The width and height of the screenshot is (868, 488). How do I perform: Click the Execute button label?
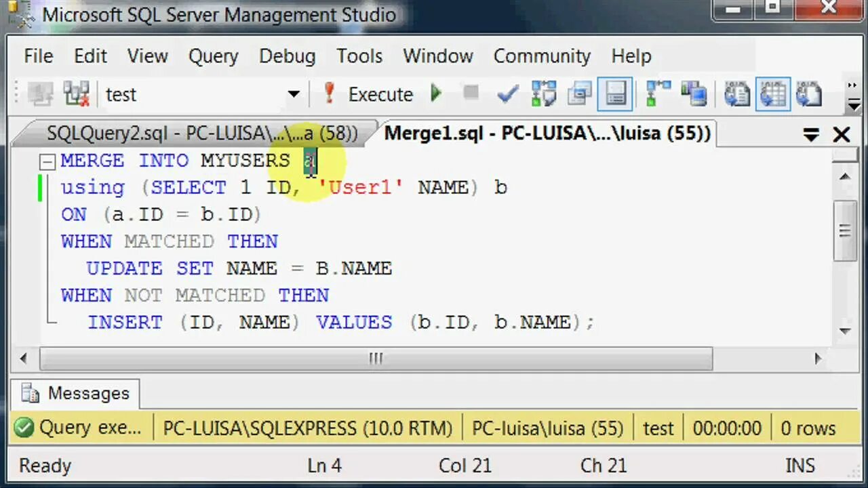click(380, 94)
